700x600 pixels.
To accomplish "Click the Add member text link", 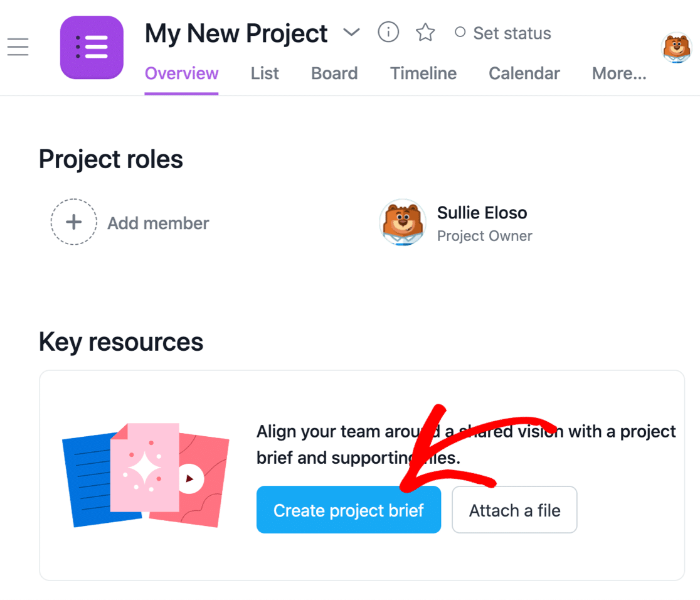I will coord(158,223).
